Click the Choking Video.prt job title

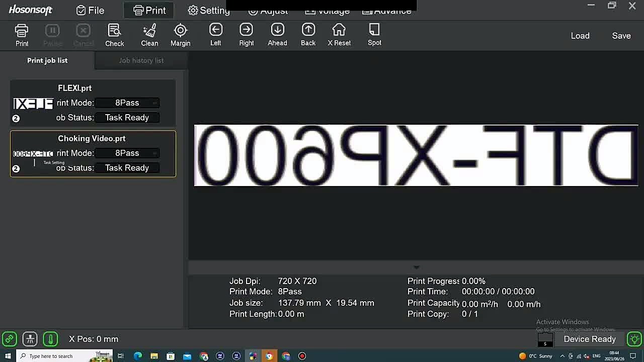coord(92,138)
